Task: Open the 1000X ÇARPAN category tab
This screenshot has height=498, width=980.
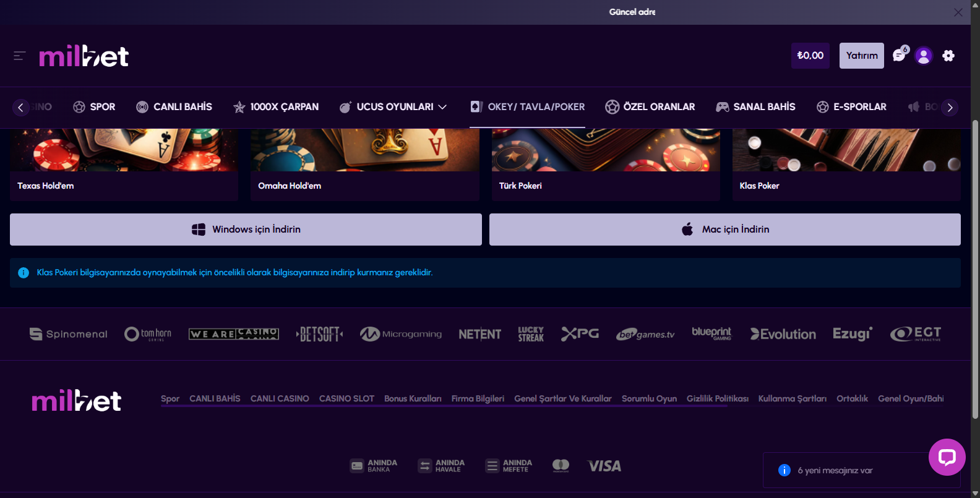Action: pos(276,107)
